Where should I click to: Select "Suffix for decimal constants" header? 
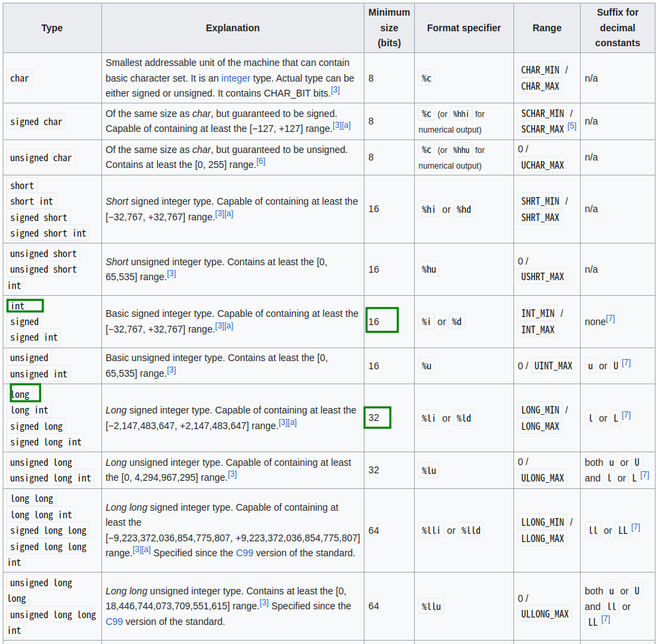(x=617, y=28)
